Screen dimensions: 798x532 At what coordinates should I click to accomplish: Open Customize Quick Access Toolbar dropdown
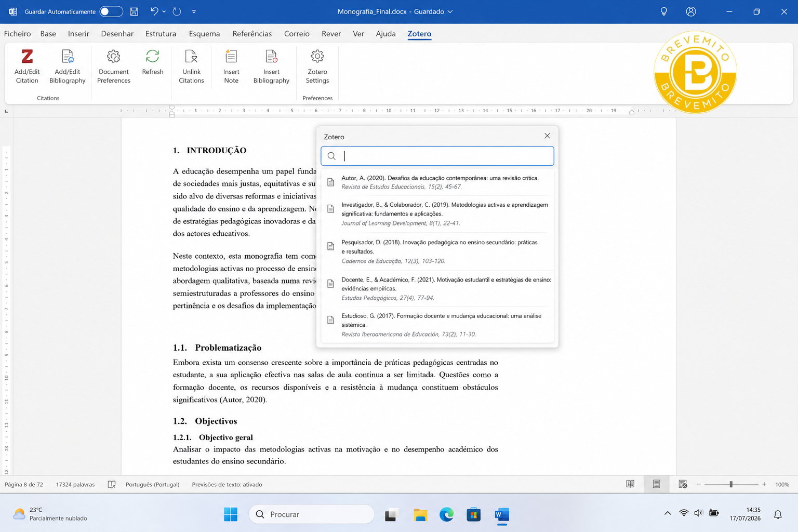click(x=194, y=11)
